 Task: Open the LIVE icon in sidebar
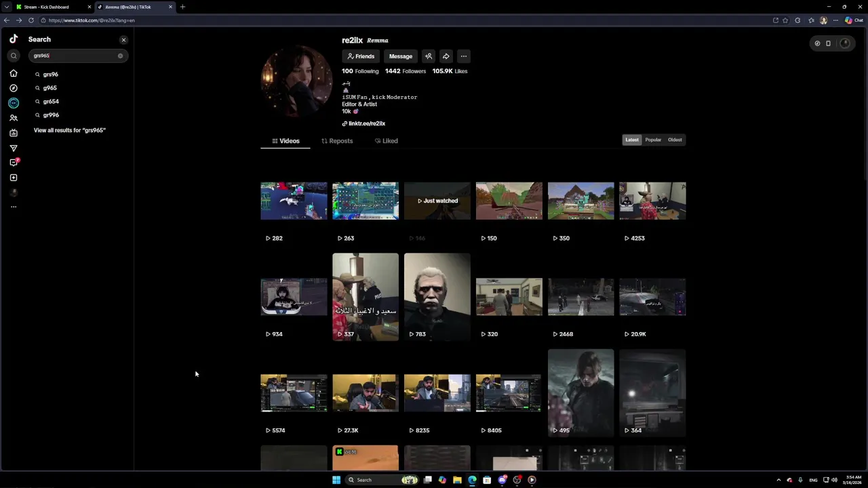14,133
